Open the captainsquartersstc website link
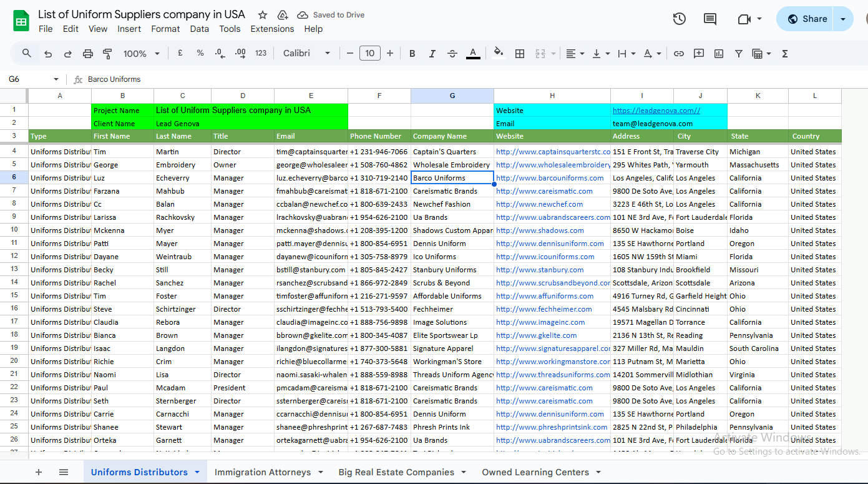The image size is (868, 484). pos(553,152)
